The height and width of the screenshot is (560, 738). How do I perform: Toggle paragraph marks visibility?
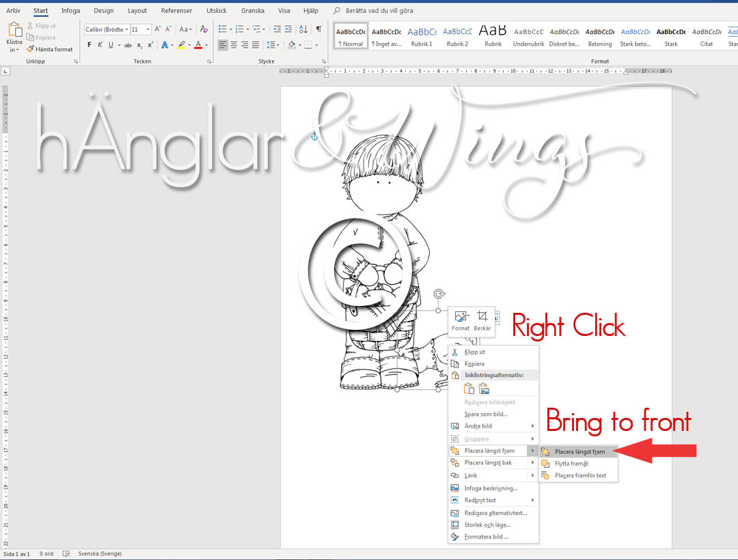coord(318,29)
